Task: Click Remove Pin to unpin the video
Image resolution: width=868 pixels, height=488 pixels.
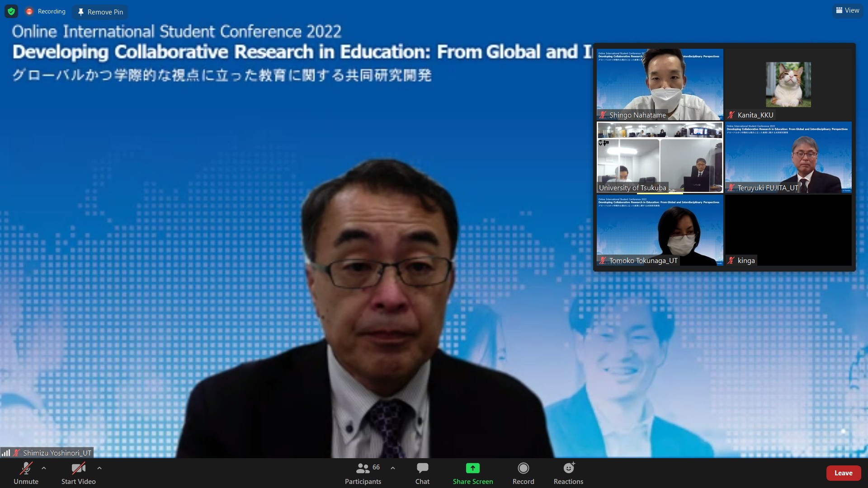Action: [x=100, y=12]
